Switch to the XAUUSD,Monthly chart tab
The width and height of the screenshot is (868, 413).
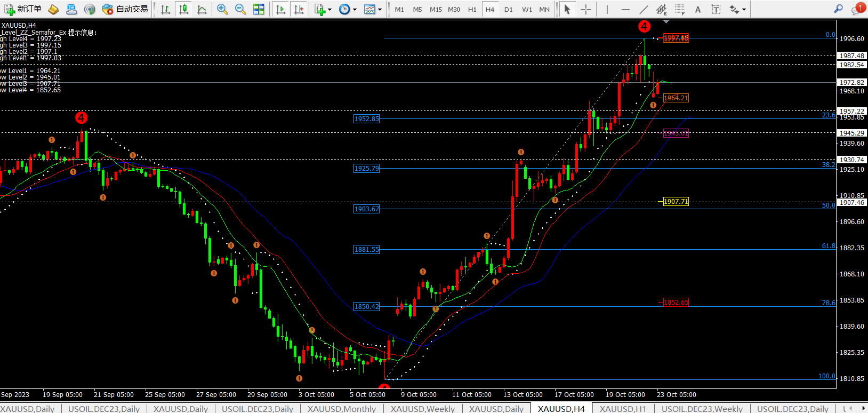(342, 409)
